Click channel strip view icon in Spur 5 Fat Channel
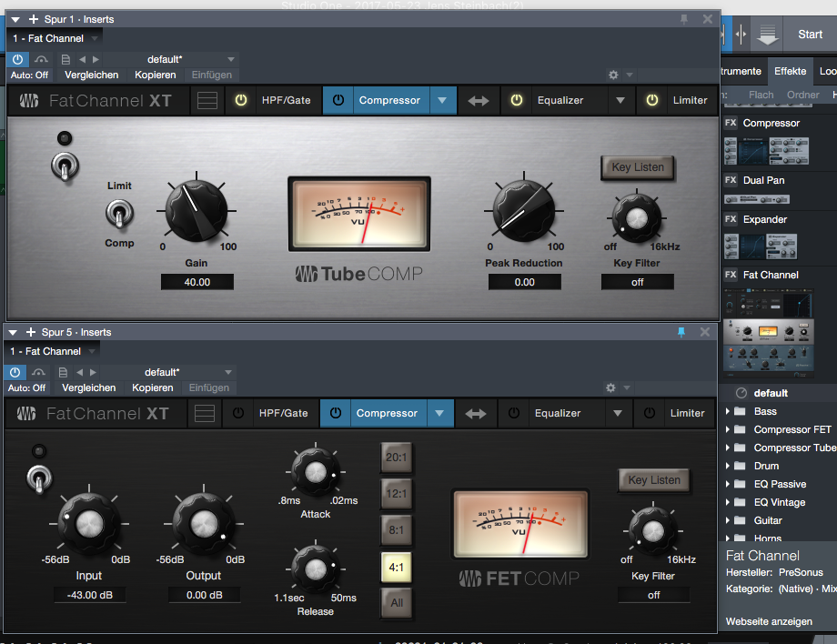This screenshot has width=837, height=644. pyautogui.click(x=205, y=413)
